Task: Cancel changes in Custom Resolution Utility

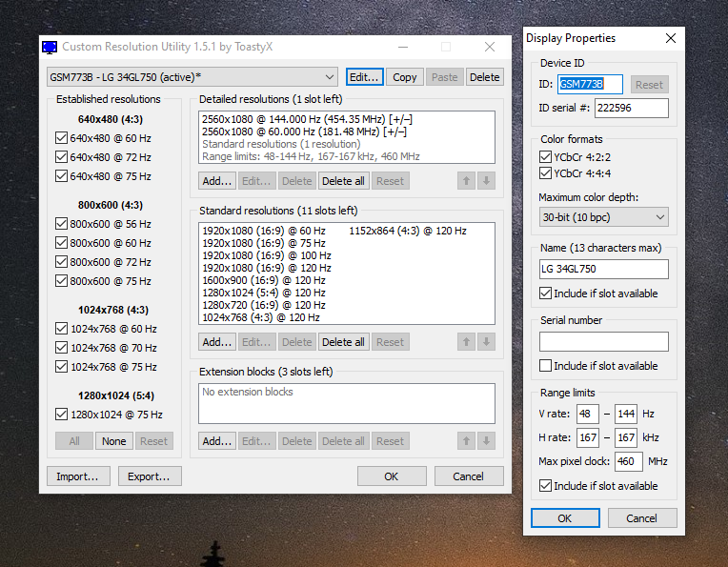Action: coord(469,476)
